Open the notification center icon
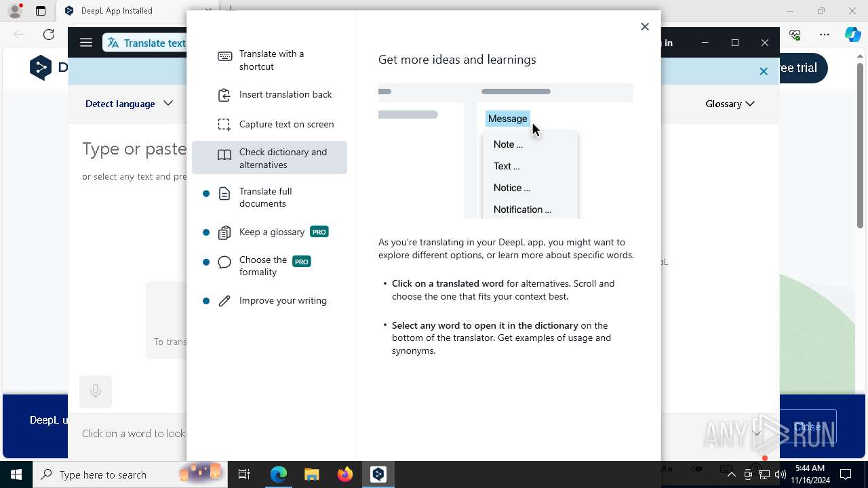Viewport: 868px width, 488px height. coord(846,474)
